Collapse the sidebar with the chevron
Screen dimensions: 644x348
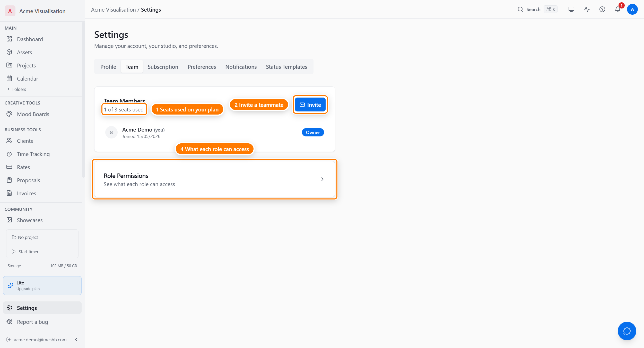(76, 340)
